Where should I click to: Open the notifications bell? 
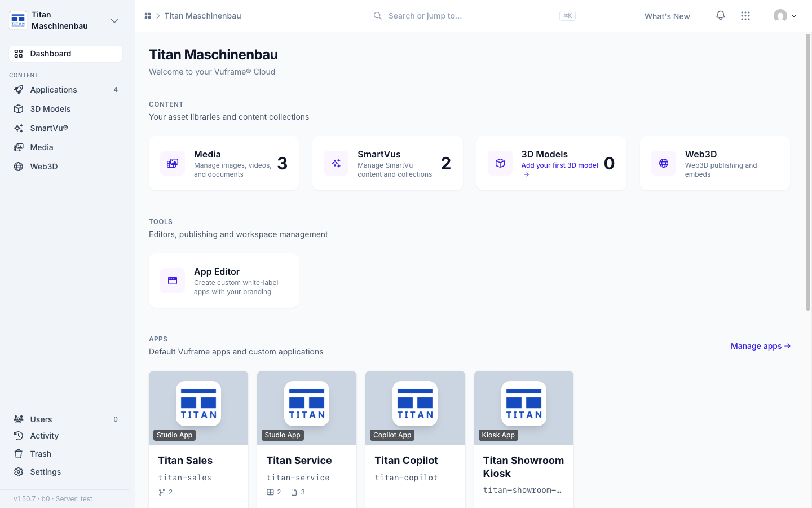720,15
